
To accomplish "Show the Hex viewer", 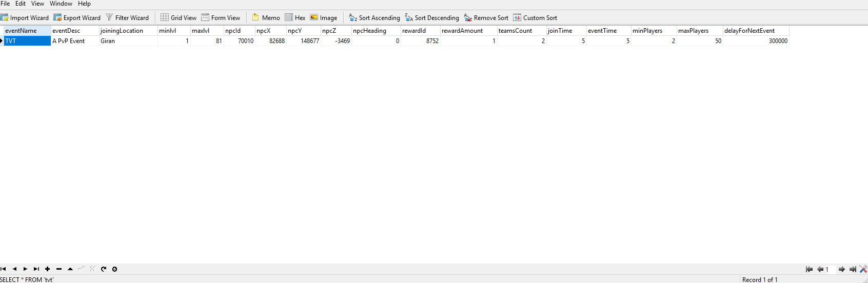I will (295, 17).
